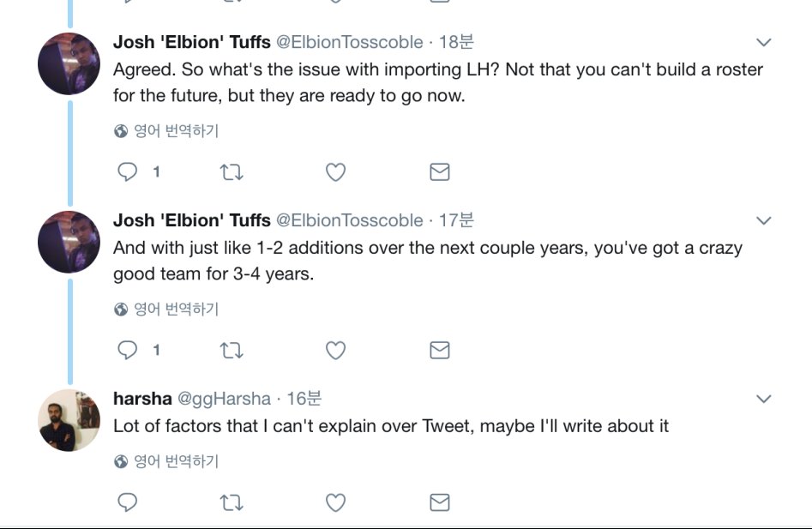Message harsha's tweet using the envelope icon
The height and width of the screenshot is (529, 812).
pos(439,502)
